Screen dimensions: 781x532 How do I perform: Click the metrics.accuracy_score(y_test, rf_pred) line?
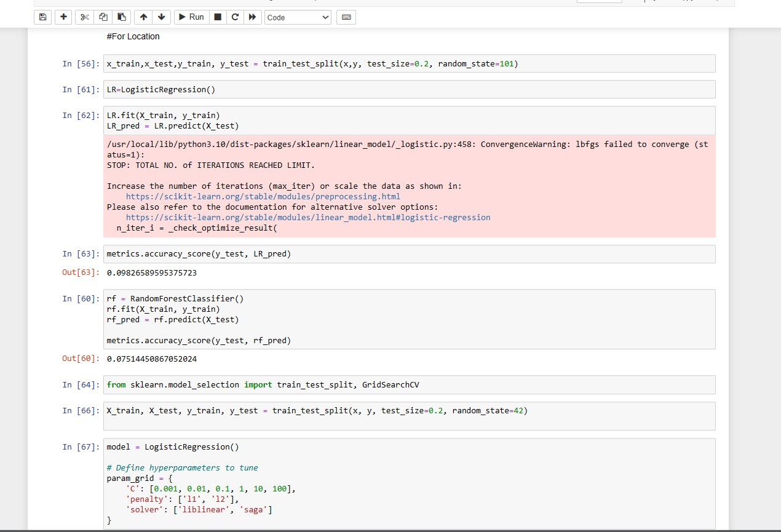pyautogui.click(x=199, y=341)
